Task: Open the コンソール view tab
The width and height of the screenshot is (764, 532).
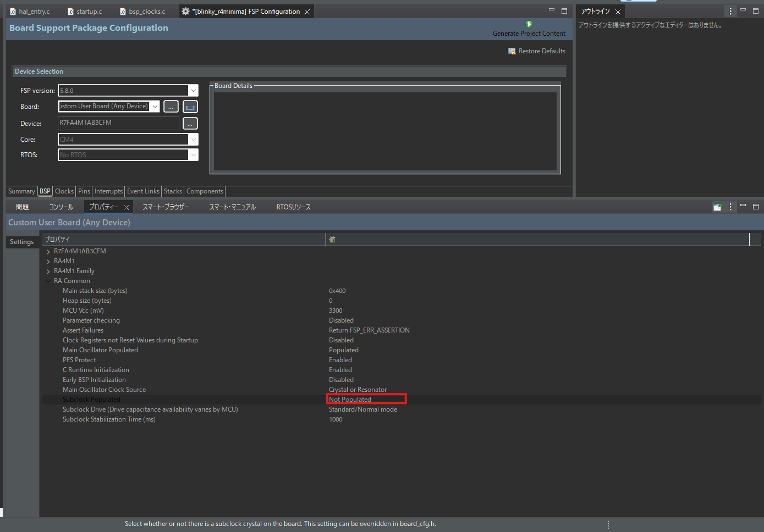Action: click(x=61, y=207)
